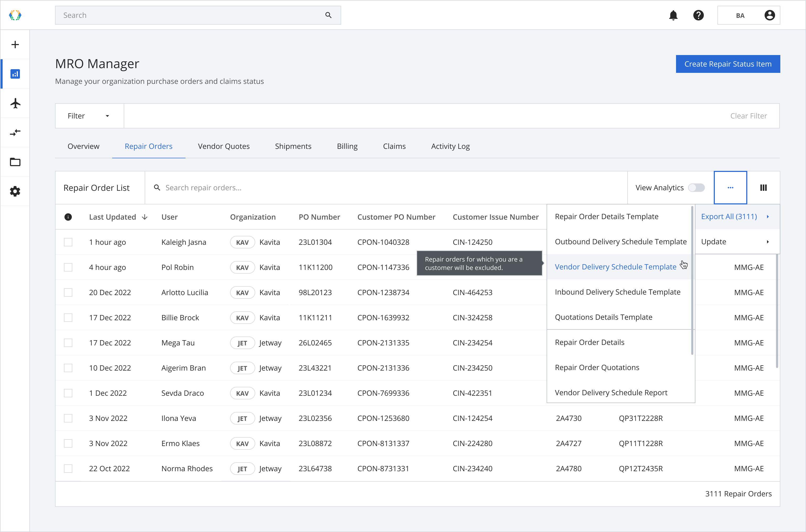Image resolution: width=806 pixels, height=532 pixels.
Task: Open the folder icon in sidebar
Action: [x=15, y=162]
